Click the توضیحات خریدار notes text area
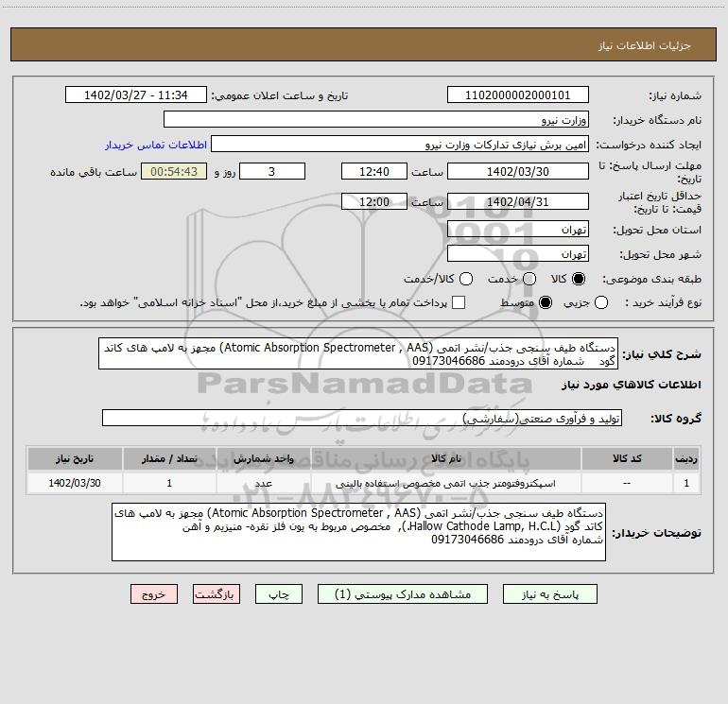This screenshot has height=704, width=728. pyautogui.click(x=358, y=532)
